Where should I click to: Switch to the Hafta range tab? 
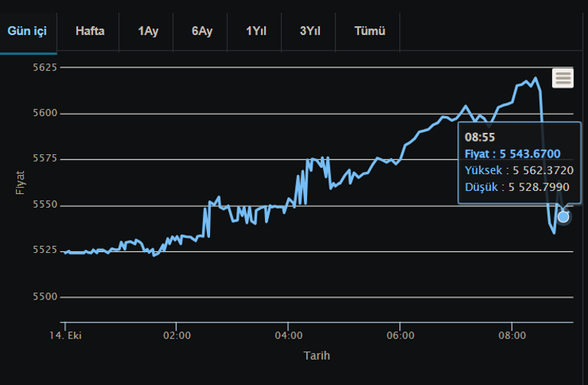tap(89, 31)
